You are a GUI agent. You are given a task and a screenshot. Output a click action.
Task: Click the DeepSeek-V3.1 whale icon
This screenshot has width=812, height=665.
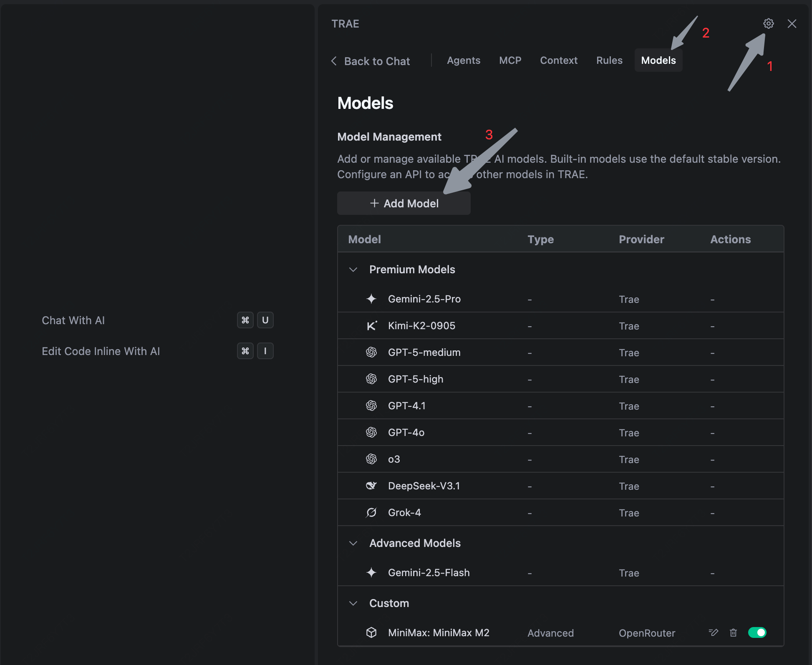pyautogui.click(x=371, y=486)
